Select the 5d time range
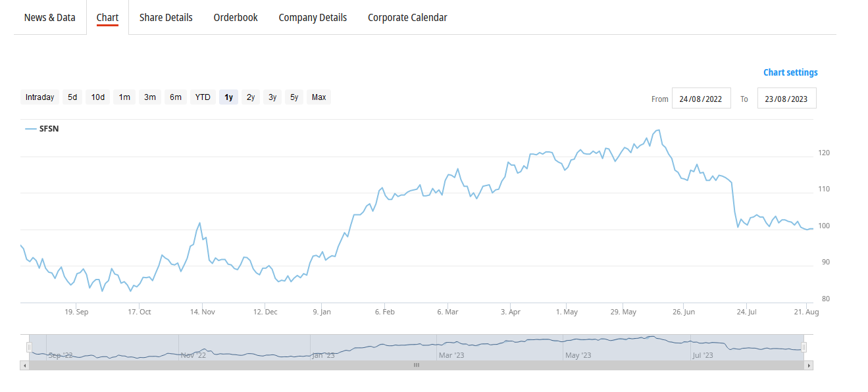 tap(72, 97)
